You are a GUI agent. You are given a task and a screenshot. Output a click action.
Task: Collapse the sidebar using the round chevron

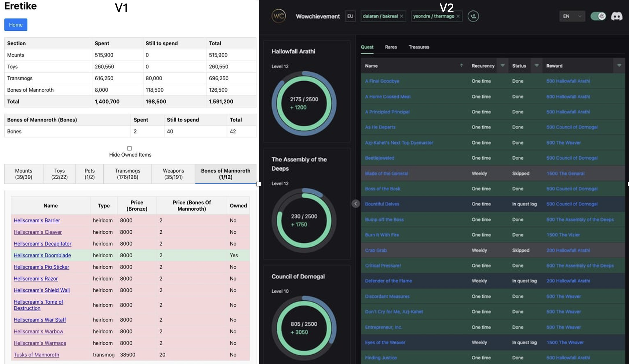(356, 204)
